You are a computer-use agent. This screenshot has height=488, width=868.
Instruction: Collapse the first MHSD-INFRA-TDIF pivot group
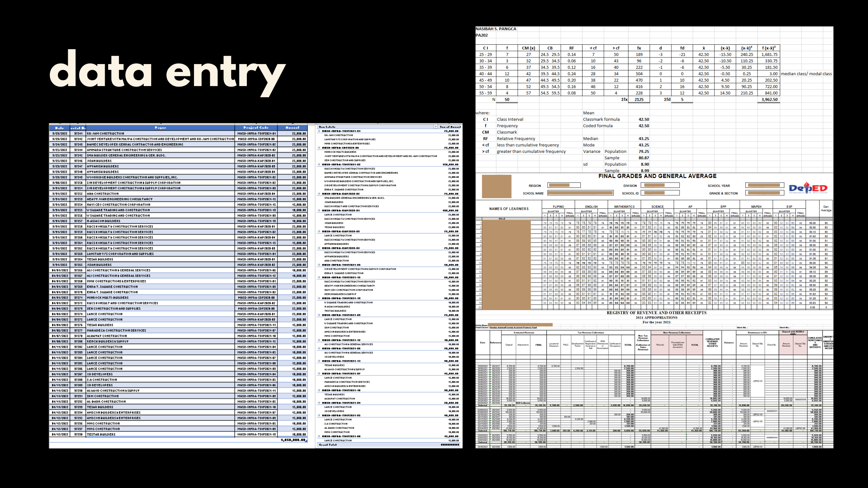tap(319, 131)
